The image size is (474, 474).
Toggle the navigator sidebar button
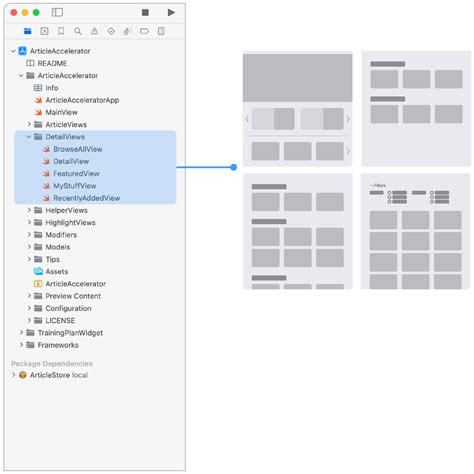point(57,13)
